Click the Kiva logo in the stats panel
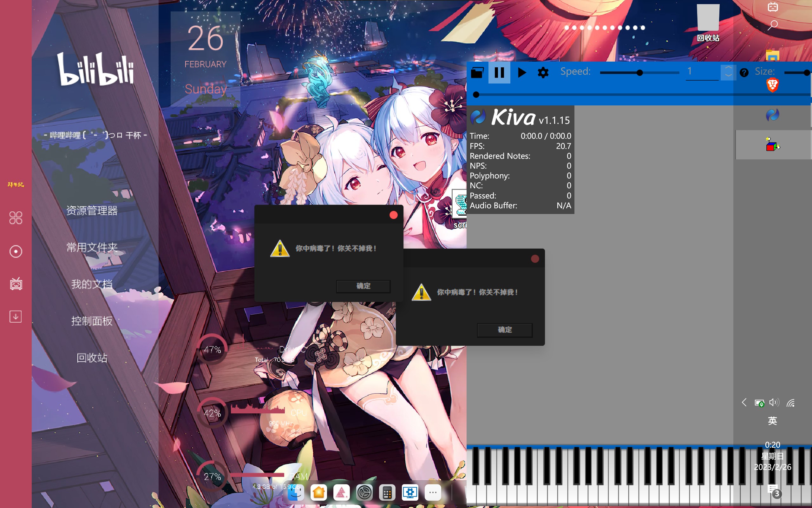This screenshot has width=812, height=508. pos(478,117)
